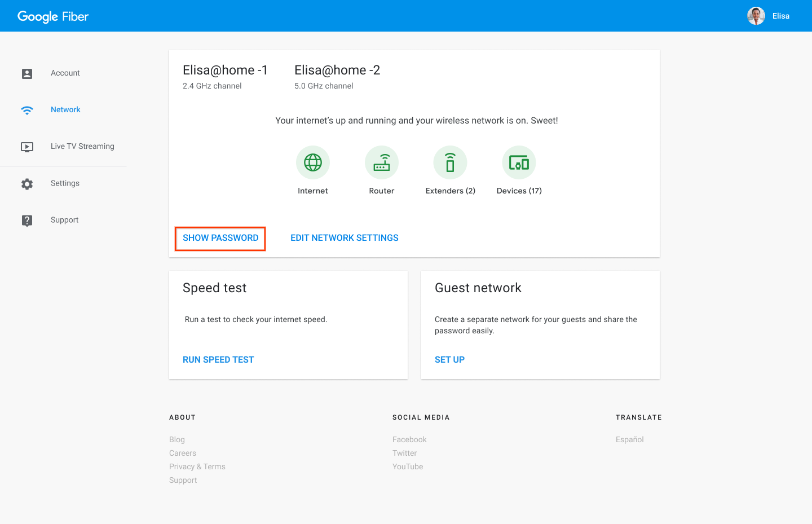
Task: Click EDIT NETWORK SETTINGS
Action: [x=345, y=238]
